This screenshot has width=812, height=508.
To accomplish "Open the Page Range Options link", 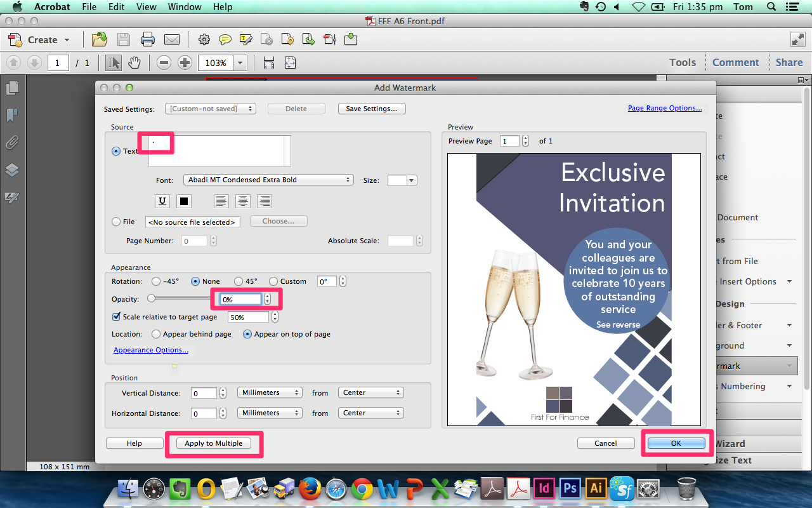I will (x=664, y=108).
